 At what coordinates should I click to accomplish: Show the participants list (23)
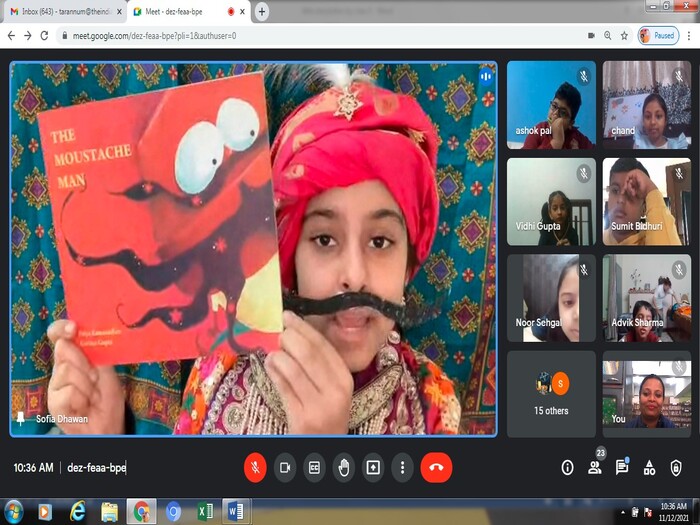click(x=595, y=467)
